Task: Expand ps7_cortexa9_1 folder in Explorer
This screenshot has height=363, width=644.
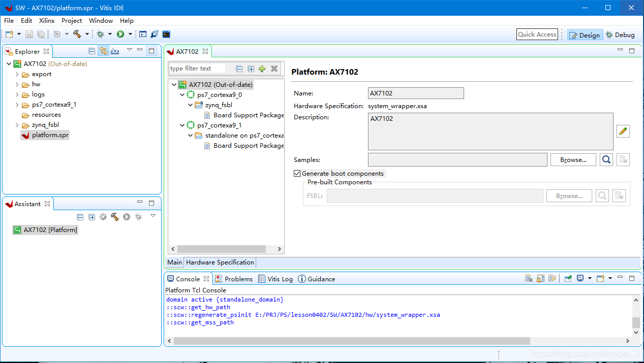Action: pyautogui.click(x=17, y=105)
